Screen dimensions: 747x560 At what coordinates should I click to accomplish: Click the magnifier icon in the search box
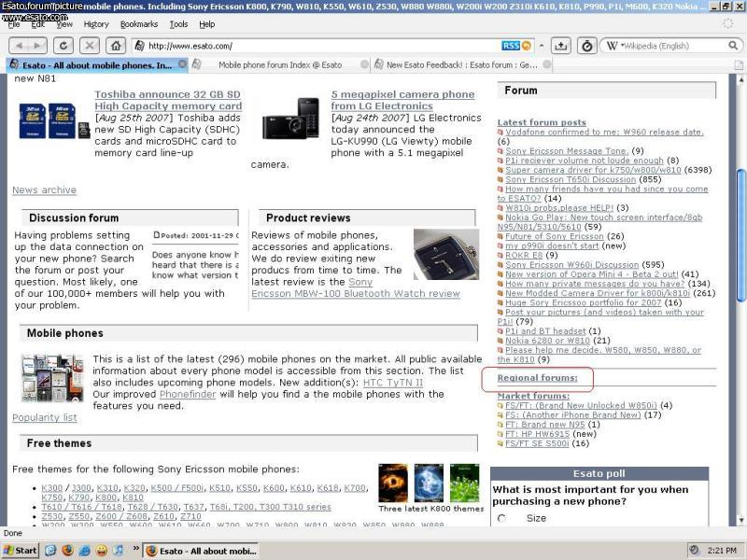pyautogui.click(x=733, y=46)
